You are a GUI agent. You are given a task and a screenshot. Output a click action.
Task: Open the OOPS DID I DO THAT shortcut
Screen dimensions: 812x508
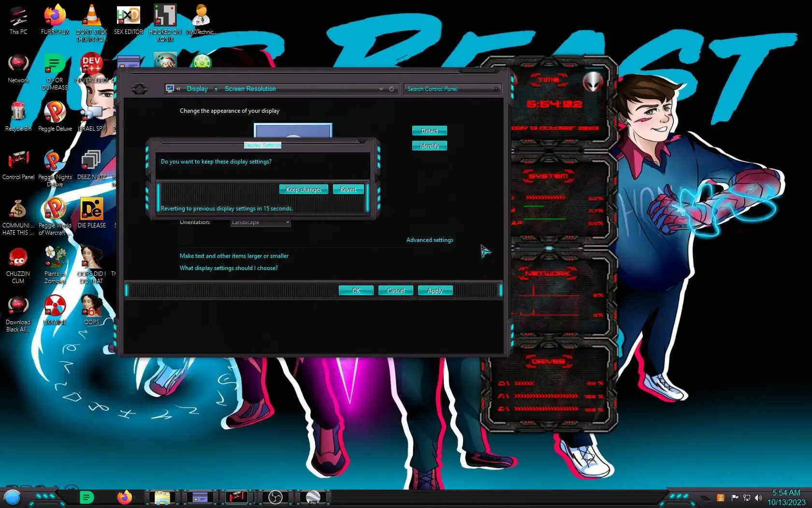click(x=92, y=265)
